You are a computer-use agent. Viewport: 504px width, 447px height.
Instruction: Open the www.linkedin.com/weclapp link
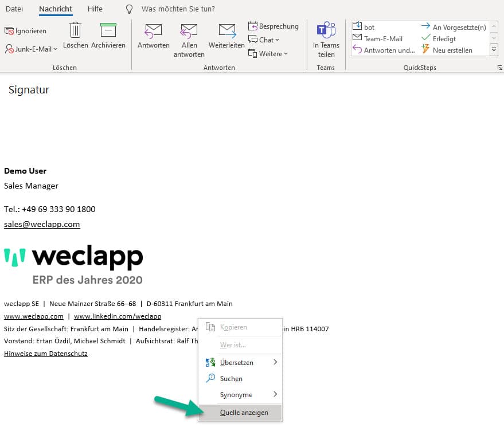(118, 316)
